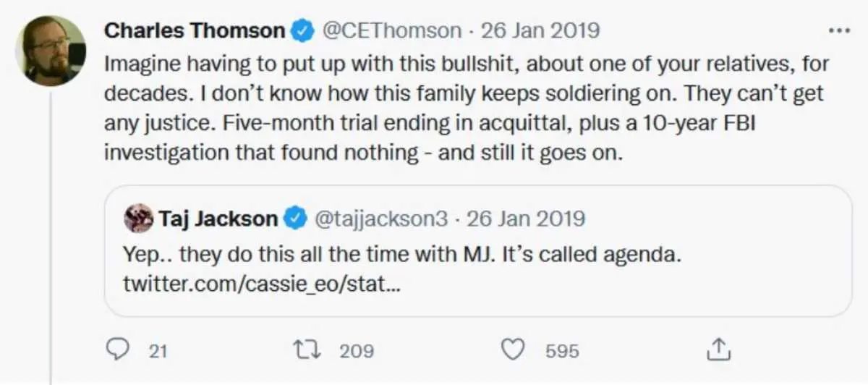Click Taj Jackson's verified badge
This screenshot has height=385, width=868.
(x=294, y=219)
